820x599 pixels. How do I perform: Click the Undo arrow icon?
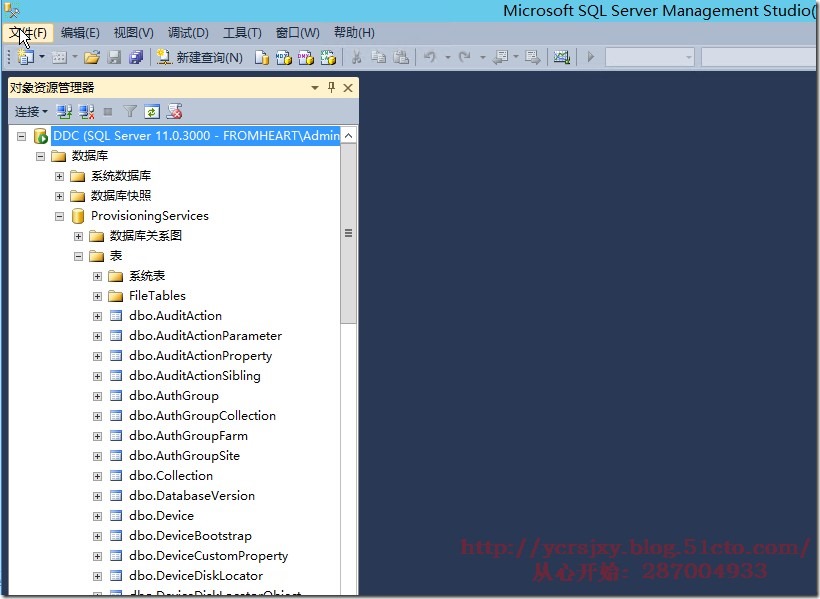click(x=430, y=56)
